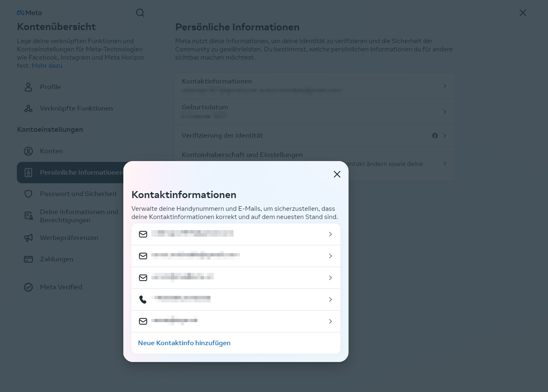
Task: Click the Meta logo at top left
Action: [x=29, y=13]
